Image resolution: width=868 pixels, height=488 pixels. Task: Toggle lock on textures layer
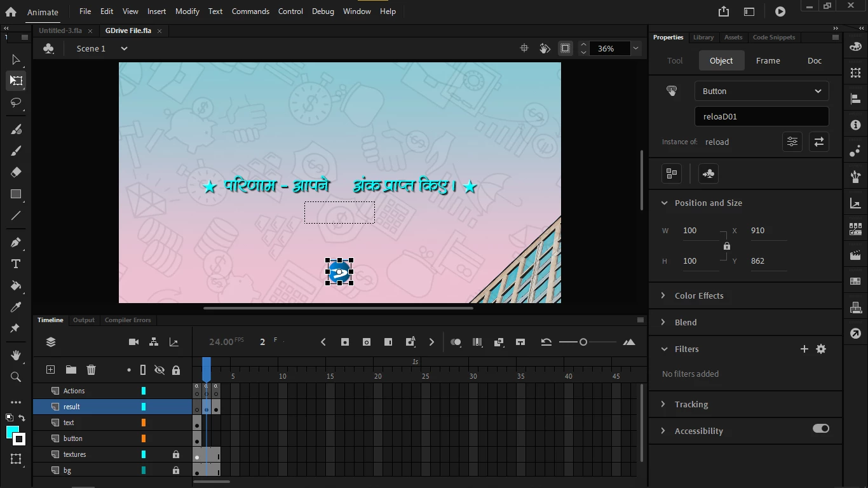click(x=176, y=454)
